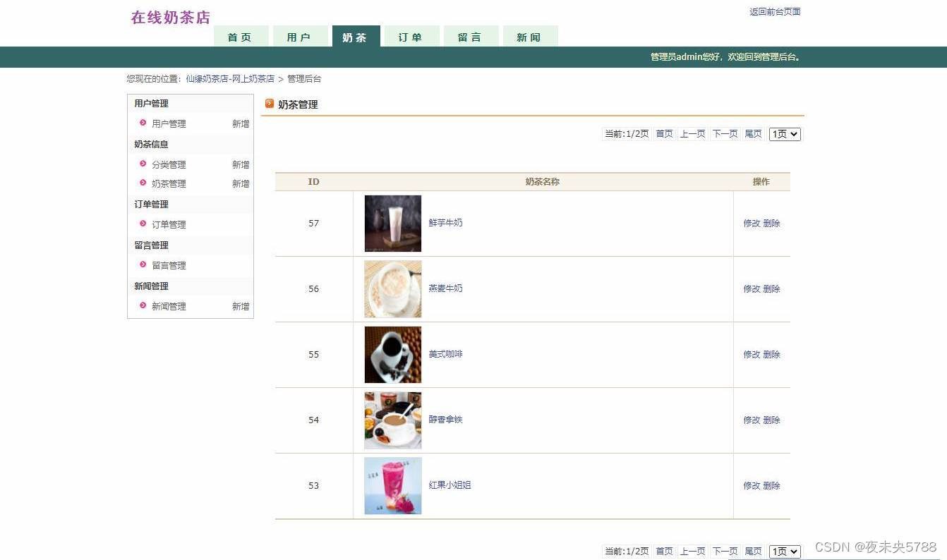Open 分类管理 in the sidebar
This screenshot has height=560, width=947.
pyautogui.click(x=169, y=164)
